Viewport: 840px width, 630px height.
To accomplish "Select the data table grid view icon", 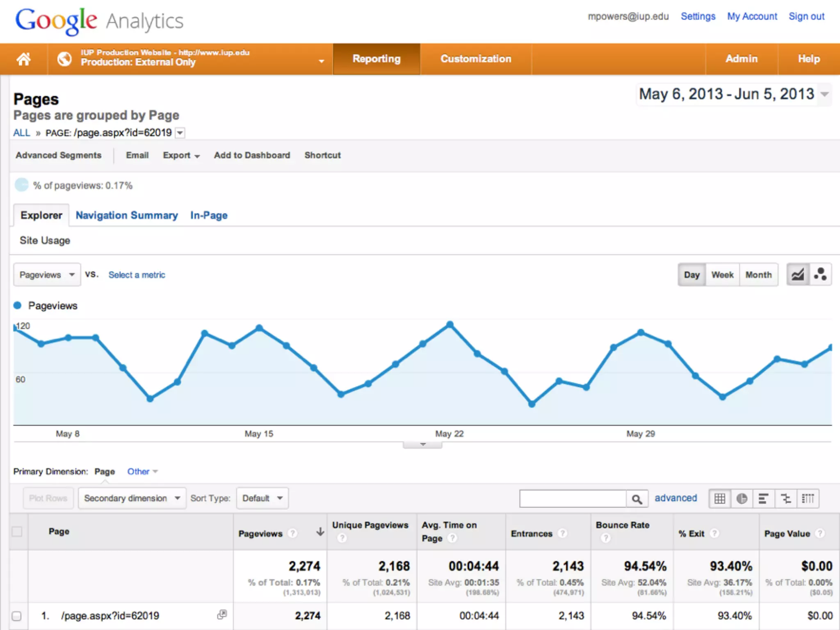I will coord(720,498).
